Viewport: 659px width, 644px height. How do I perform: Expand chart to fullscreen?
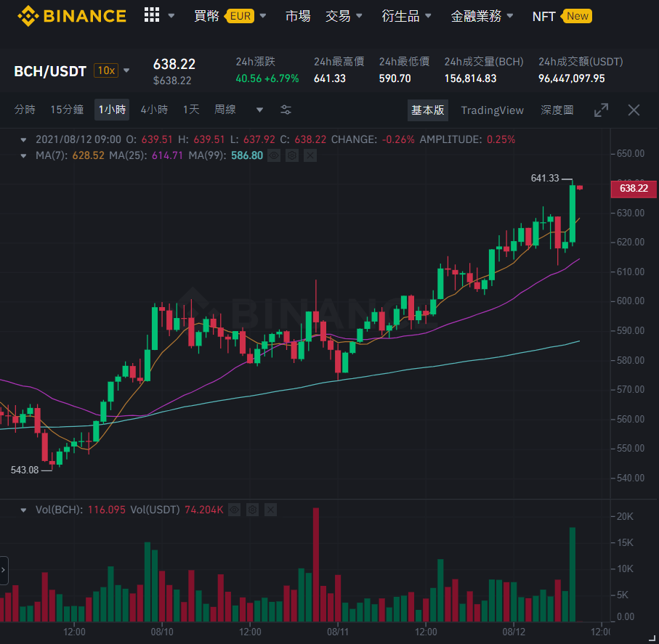coord(601,110)
